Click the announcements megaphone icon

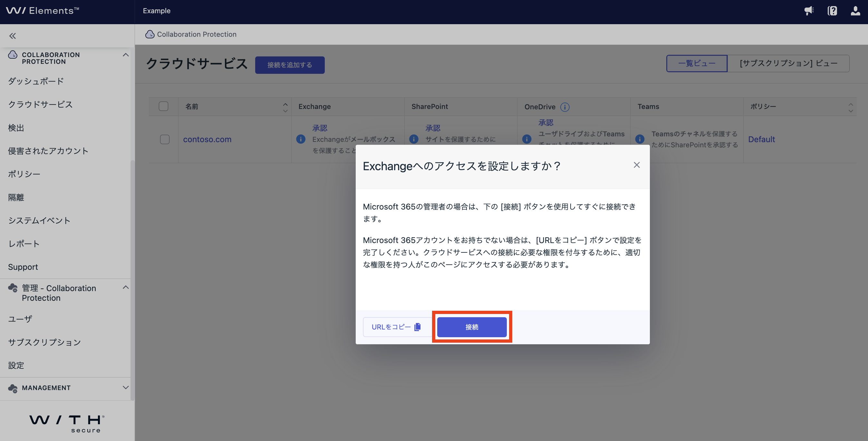[x=809, y=11]
